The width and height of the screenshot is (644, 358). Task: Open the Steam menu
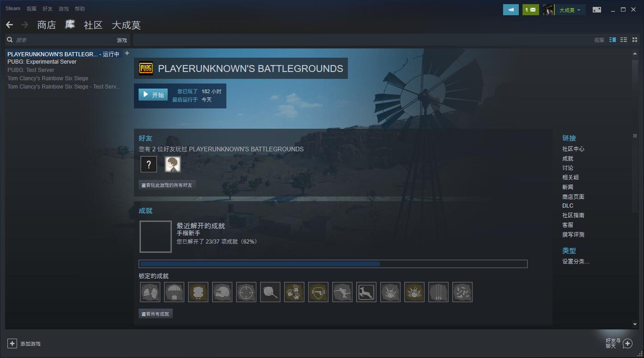[x=13, y=9]
